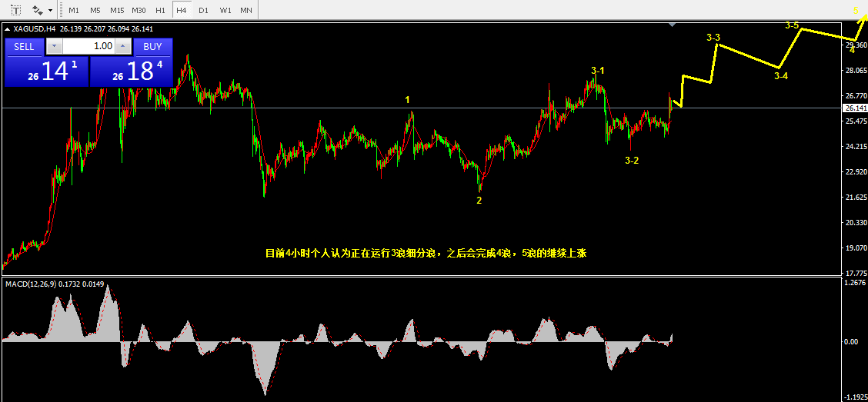Switch chart to M15 timeframe

(117, 10)
